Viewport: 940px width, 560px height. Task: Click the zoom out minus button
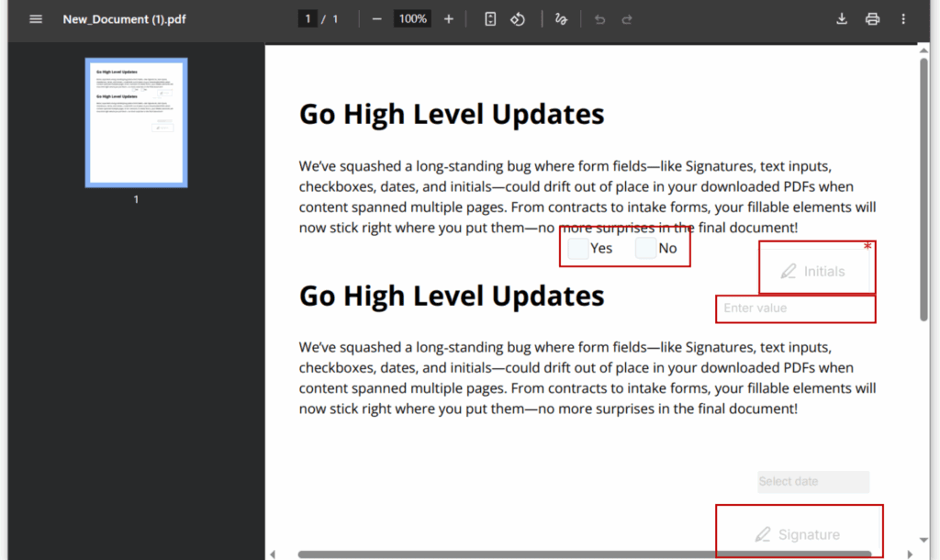click(x=376, y=19)
